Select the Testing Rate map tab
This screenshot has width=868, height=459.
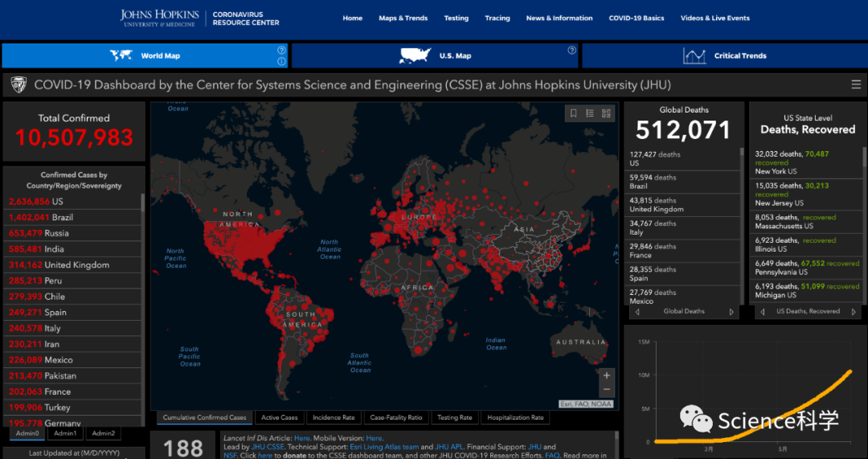[454, 417]
